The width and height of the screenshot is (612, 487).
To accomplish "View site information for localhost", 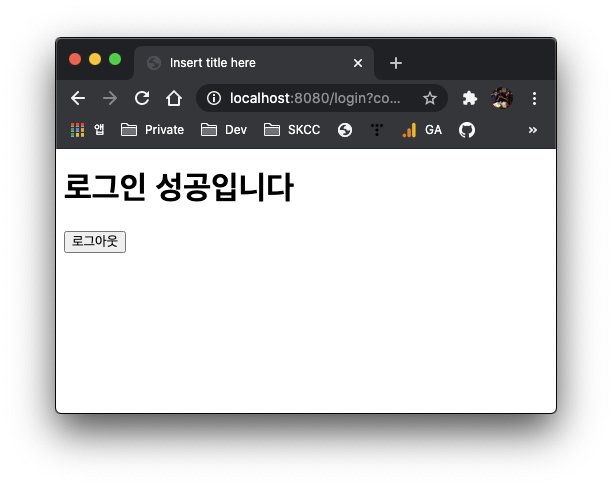I will click(213, 98).
